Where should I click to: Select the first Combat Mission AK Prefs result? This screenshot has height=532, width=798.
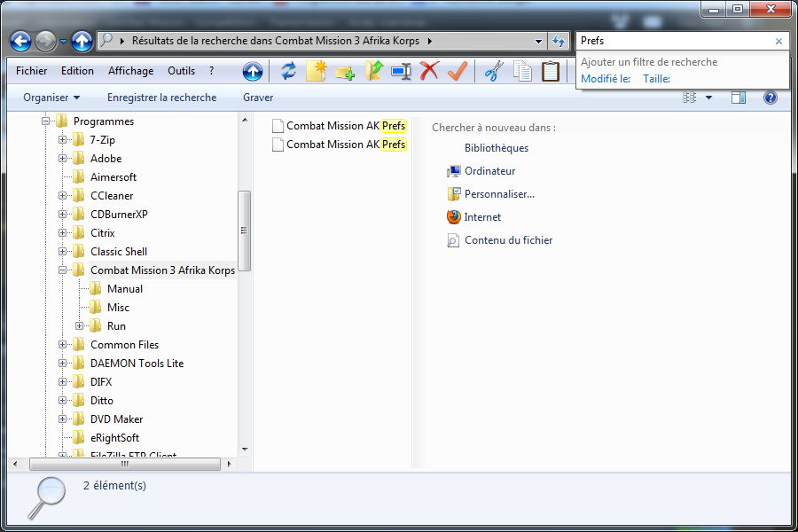(339, 126)
